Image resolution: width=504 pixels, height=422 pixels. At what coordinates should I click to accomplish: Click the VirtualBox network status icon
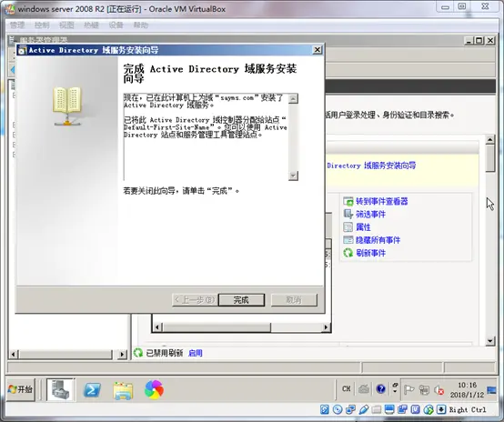[350, 409]
